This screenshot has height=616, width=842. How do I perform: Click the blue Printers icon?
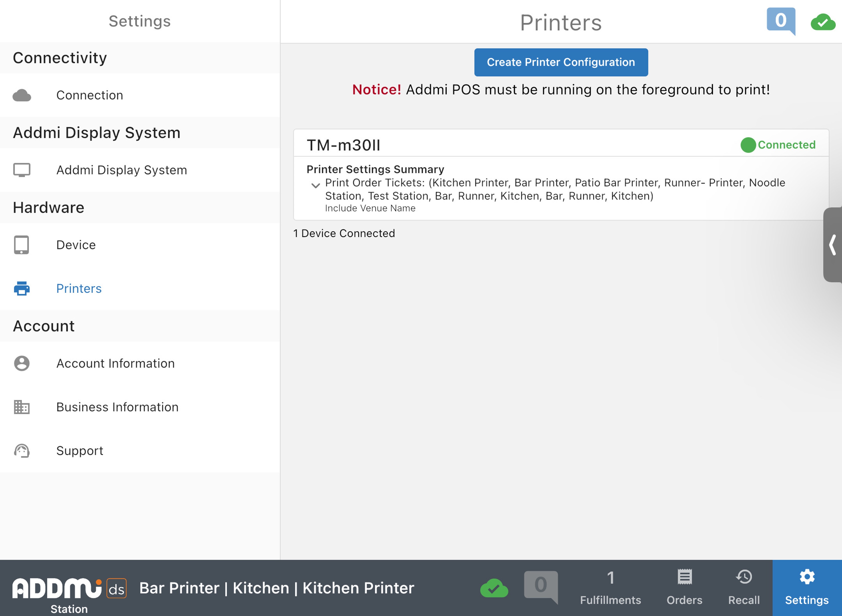click(22, 289)
